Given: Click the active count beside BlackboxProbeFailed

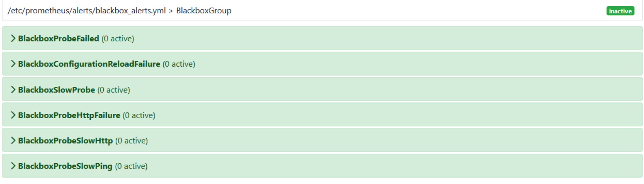Looking at the screenshot, I should coord(118,39).
